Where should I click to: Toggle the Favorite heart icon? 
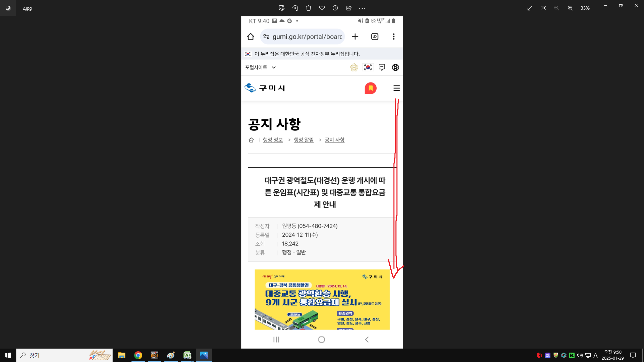pyautogui.click(x=322, y=8)
